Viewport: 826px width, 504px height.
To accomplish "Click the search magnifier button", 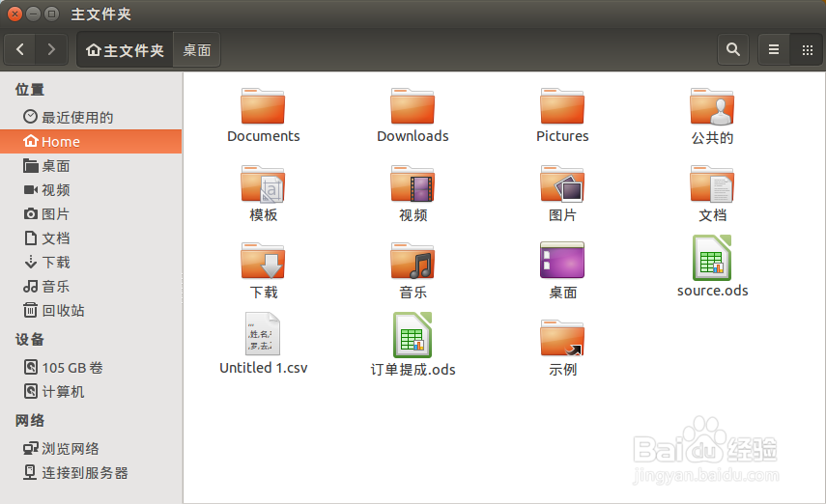I will click(732, 49).
